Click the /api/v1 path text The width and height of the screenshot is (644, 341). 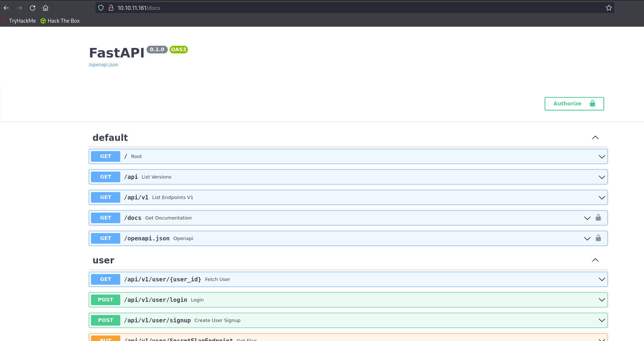(136, 197)
